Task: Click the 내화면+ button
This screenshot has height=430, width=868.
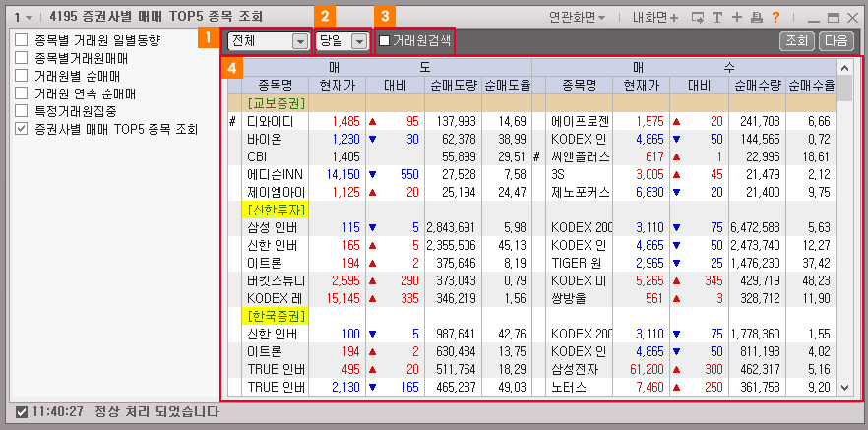Action: (x=655, y=18)
